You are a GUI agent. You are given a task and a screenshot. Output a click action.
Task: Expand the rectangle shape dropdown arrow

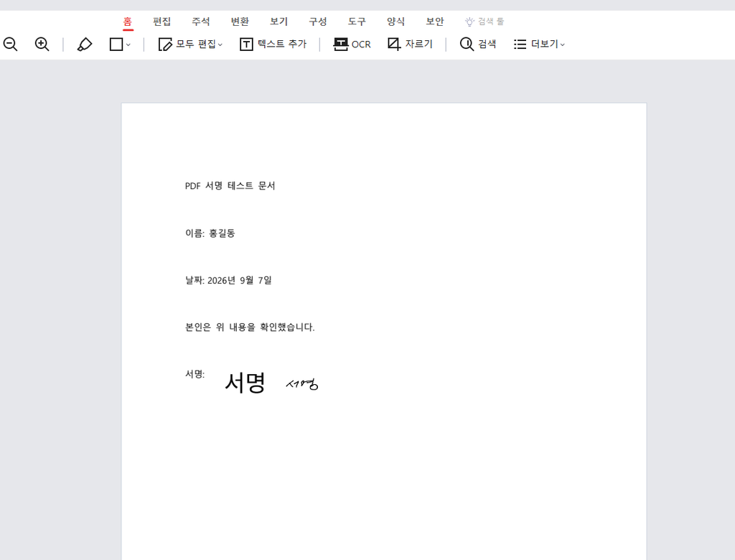[x=128, y=45]
